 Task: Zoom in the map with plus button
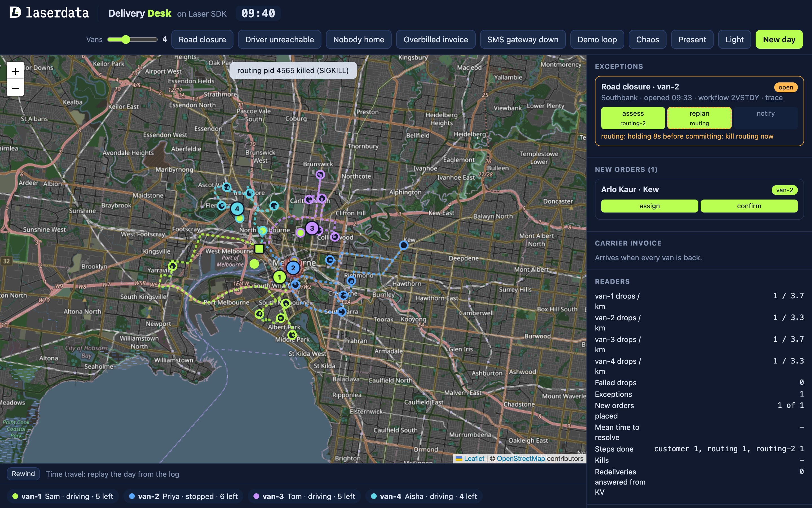(15, 71)
